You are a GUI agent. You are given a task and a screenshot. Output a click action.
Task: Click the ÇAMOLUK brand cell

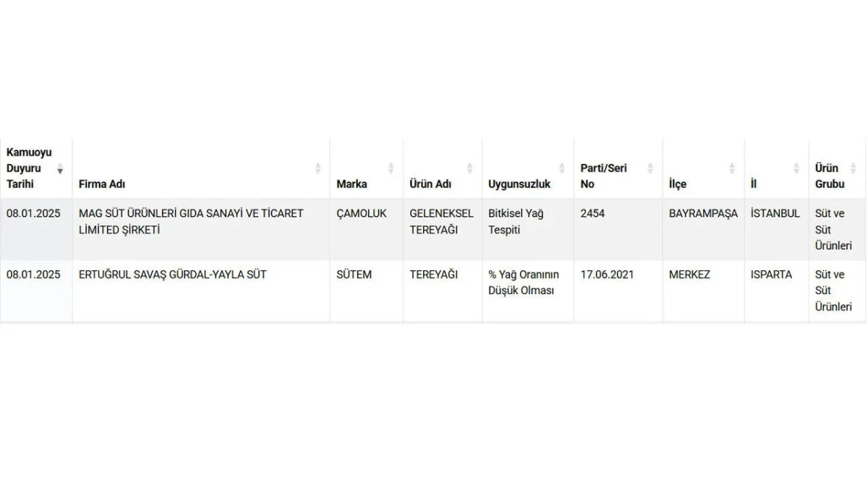click(x=362, y=214)
